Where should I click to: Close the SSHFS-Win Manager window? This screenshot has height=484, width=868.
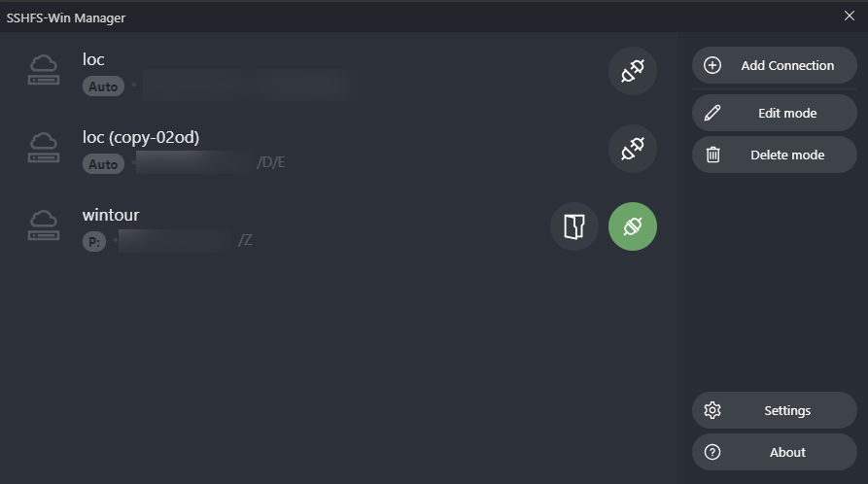[849, 17]
